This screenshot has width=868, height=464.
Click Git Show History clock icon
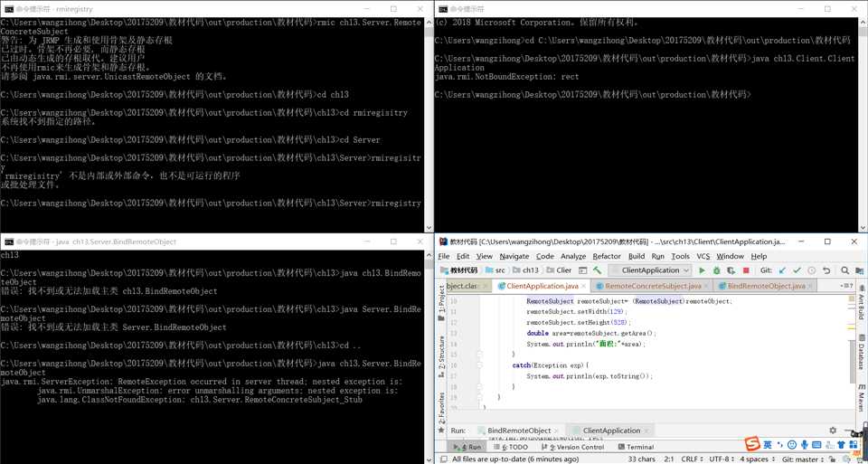812,270
